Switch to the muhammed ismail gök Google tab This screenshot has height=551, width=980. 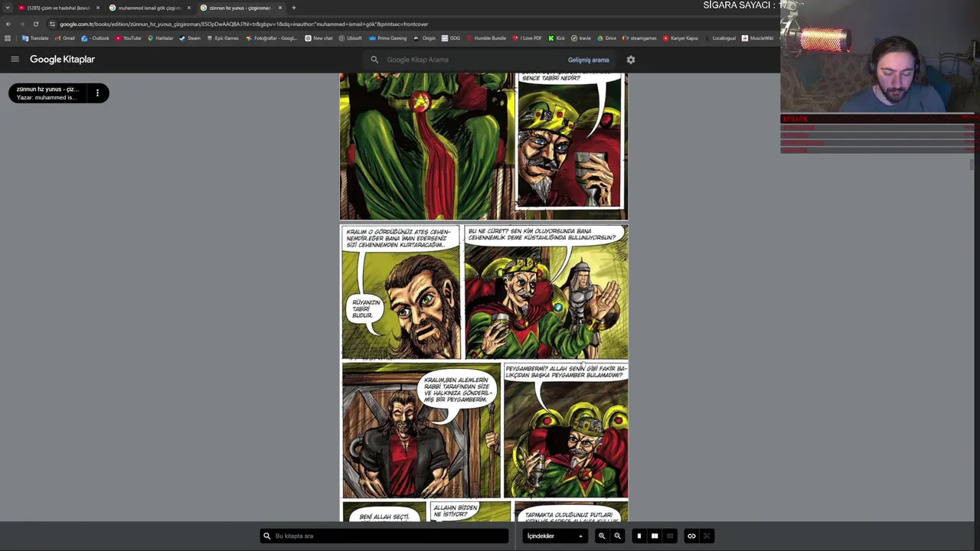click(149, 8)
